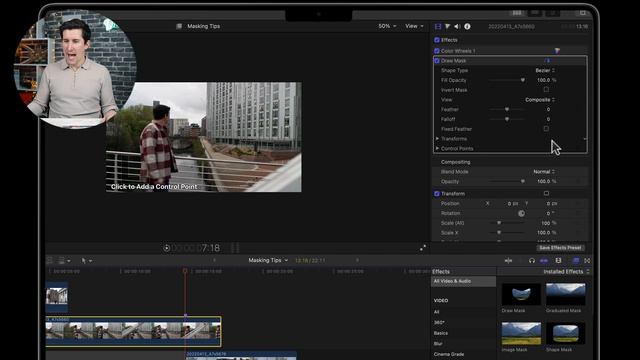
Task: Select the Image Mask effect thumbnail
Action: (x=521, y=333)
